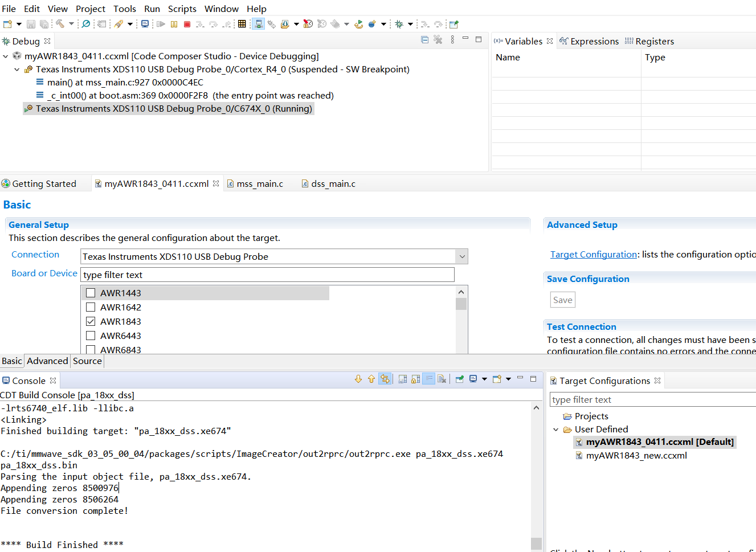Toggle console activity-sync arrows icon

[x=385, y=379]
